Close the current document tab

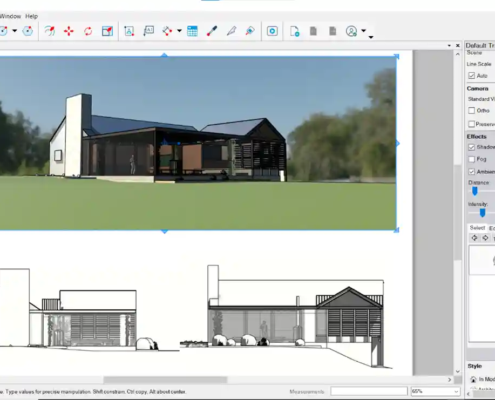(x=458, y=45)
